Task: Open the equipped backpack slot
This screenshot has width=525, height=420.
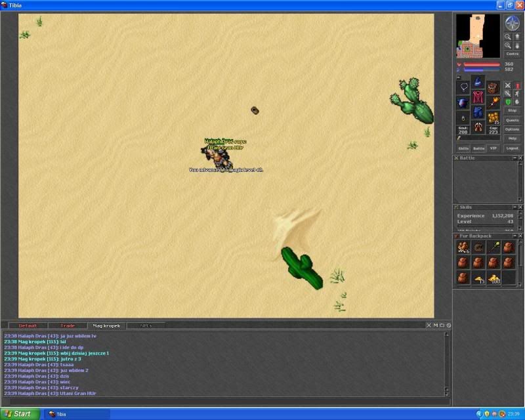Action: 493,88
